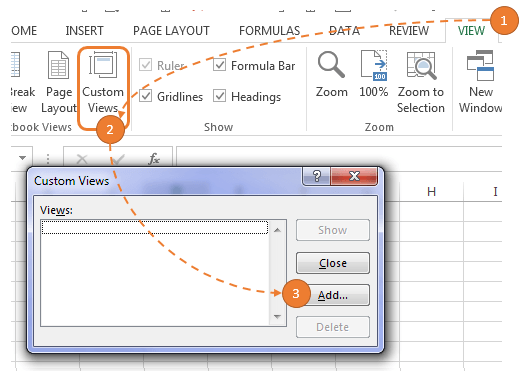The width and height of the screenshot is (529, 376).
Task: Uncheck the Formula Bar checkbox
Action: pos(219,65)
